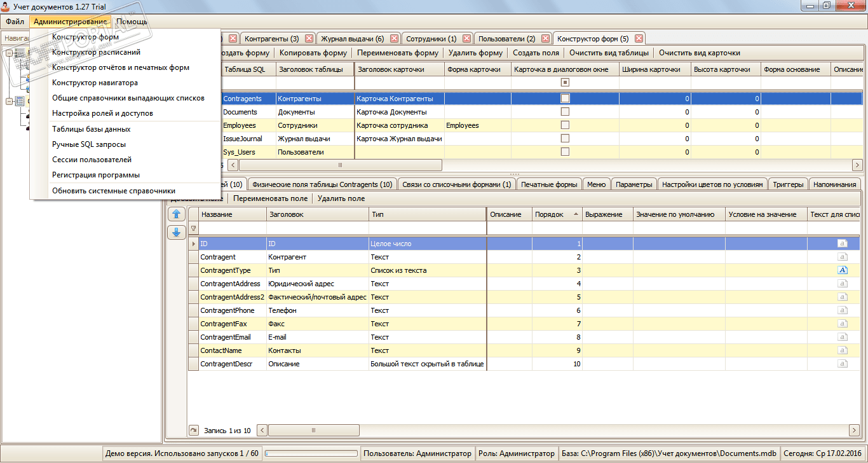
Task: Close the Пользователи (2) tab
Action: (546, 39)
